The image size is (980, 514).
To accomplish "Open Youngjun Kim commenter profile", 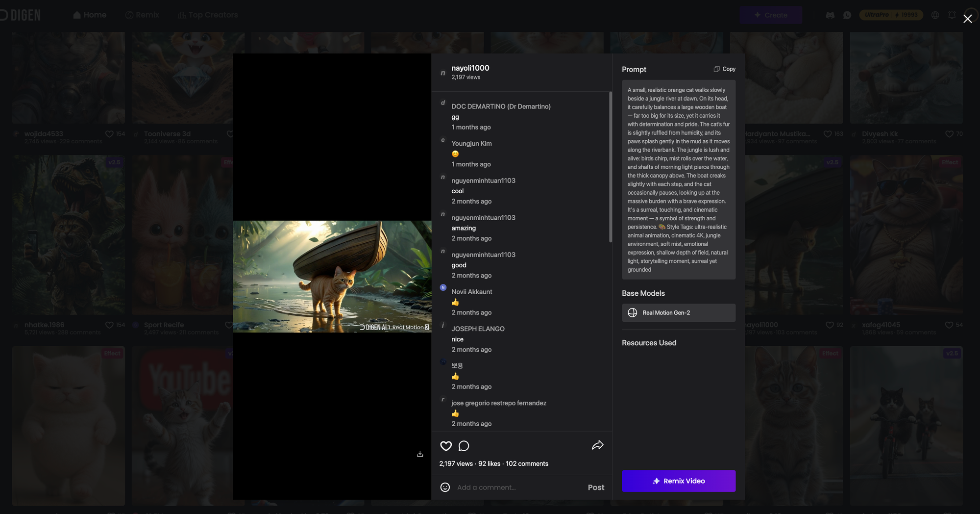I will pos(471,144).
